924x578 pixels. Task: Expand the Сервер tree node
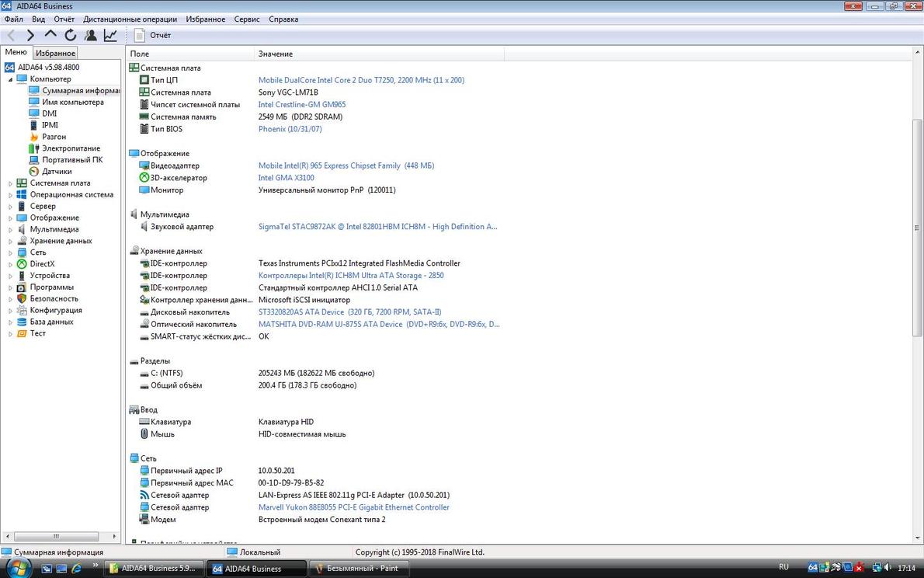[x=10, y=207]
